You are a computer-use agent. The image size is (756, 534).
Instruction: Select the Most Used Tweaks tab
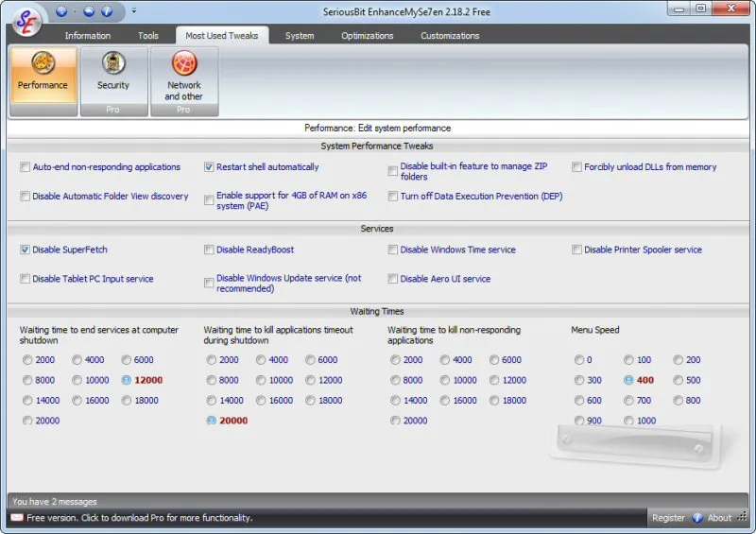(222, 36)
